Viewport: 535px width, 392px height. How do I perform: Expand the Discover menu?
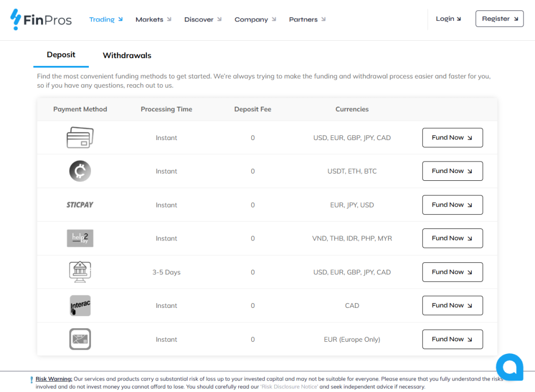coord(203,19)
